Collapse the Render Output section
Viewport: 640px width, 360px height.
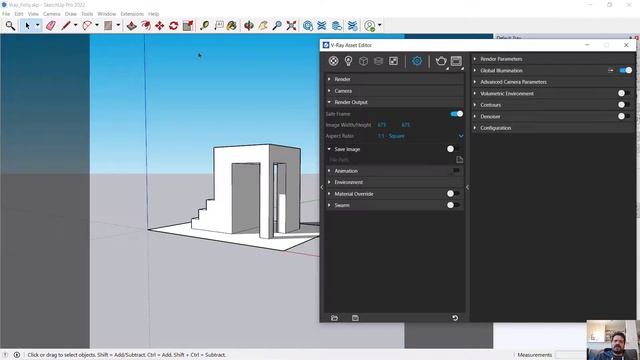point(394,102)
